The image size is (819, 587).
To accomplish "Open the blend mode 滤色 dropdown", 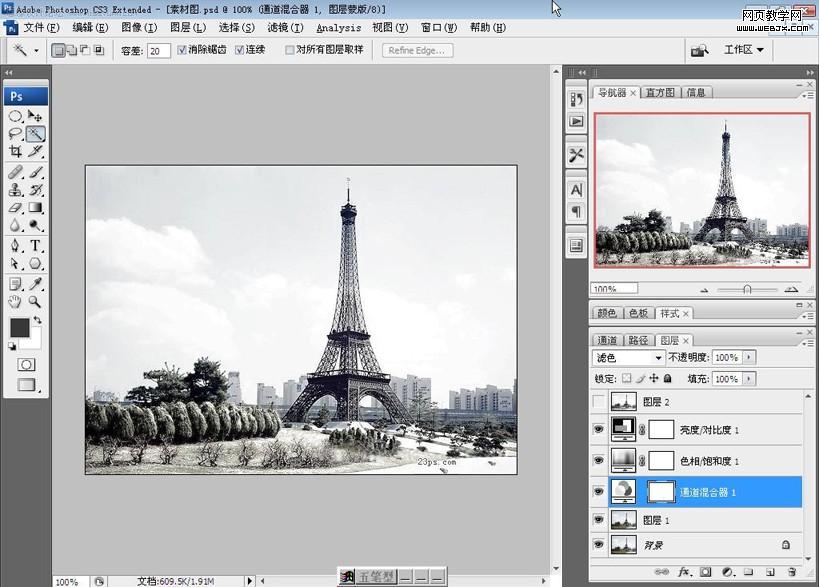I will (x=629, y=357).
